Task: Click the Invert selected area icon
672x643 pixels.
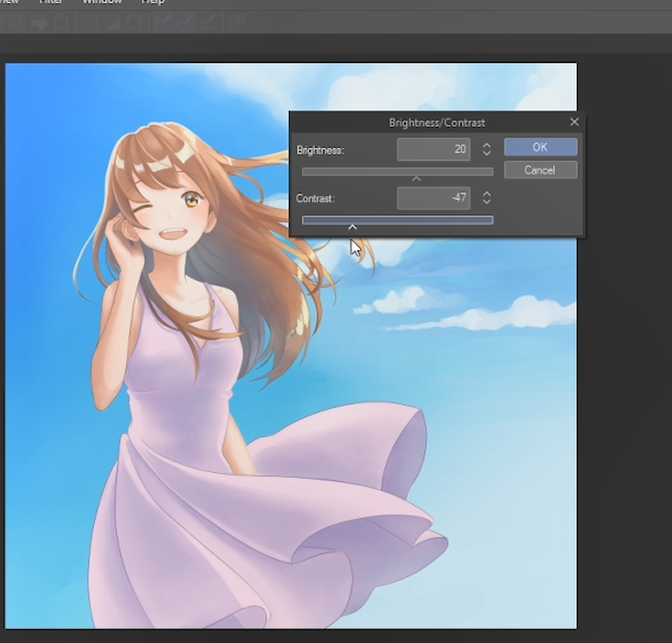Action: coord(112,23)
